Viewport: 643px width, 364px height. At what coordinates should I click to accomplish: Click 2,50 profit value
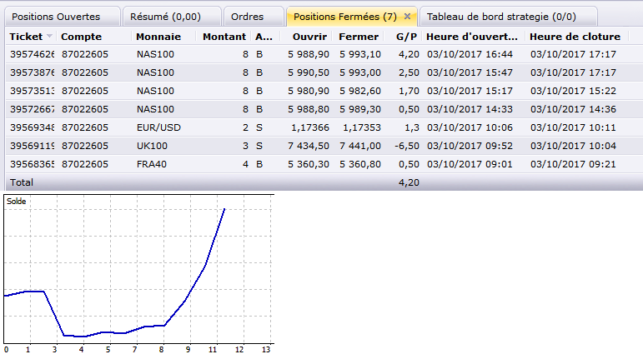tap(409, 72)
